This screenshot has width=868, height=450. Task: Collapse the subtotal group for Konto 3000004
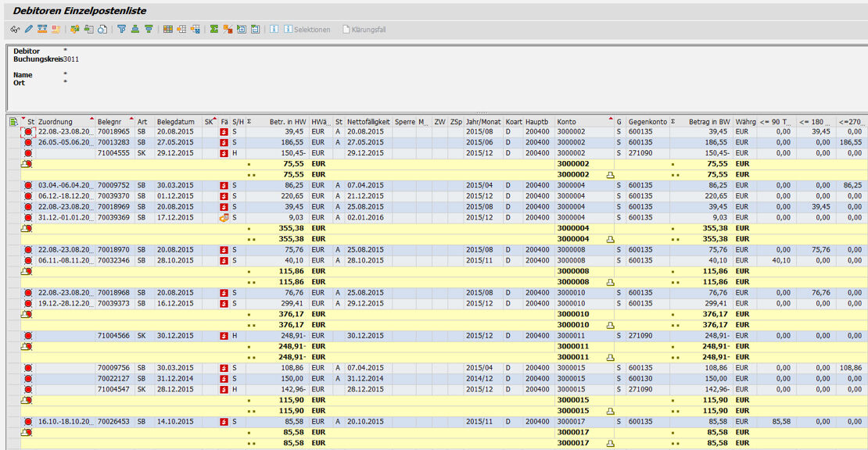[612, 239]
